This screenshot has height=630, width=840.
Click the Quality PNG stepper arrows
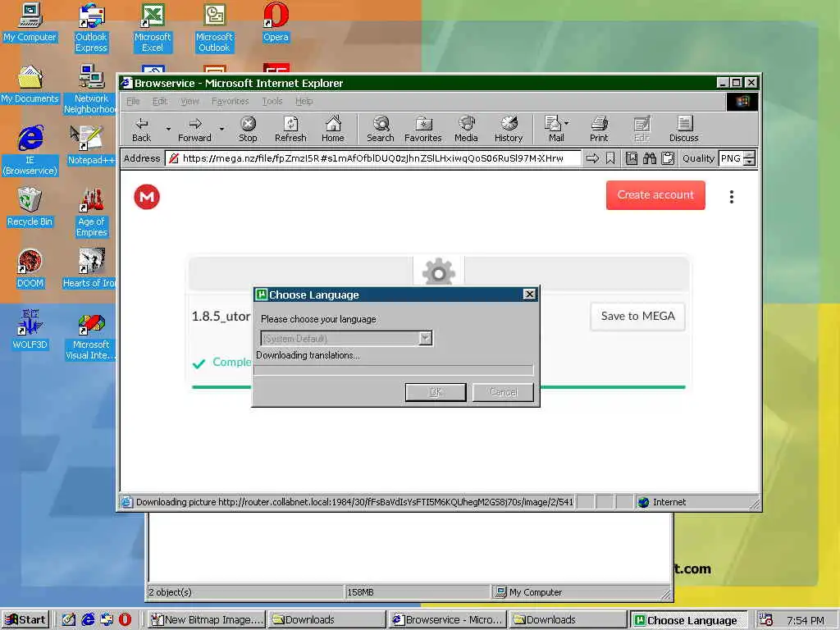[x=750, y=158]
